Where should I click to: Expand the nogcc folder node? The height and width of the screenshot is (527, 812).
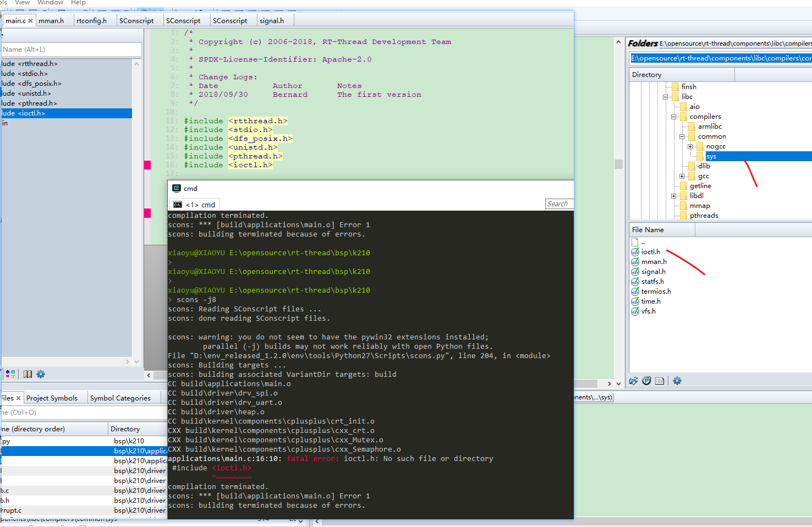(691, 146)
